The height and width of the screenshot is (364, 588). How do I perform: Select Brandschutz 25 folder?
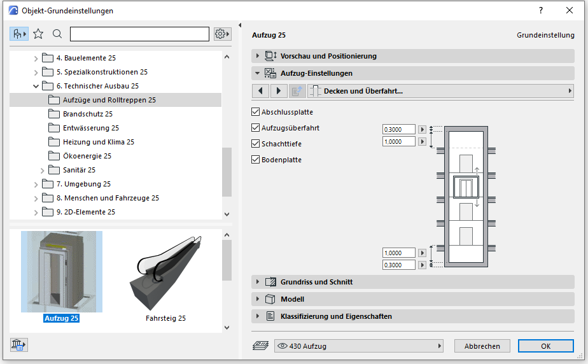tap(87, 114)
